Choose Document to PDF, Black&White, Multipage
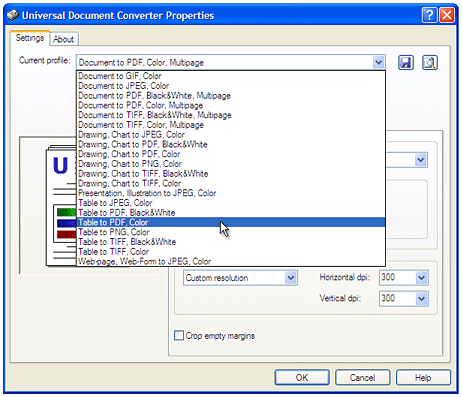 point(231,96)
